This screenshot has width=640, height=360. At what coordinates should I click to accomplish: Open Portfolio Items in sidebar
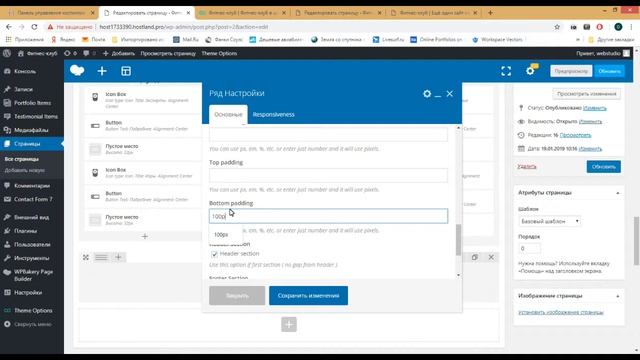tap(31, 103)
